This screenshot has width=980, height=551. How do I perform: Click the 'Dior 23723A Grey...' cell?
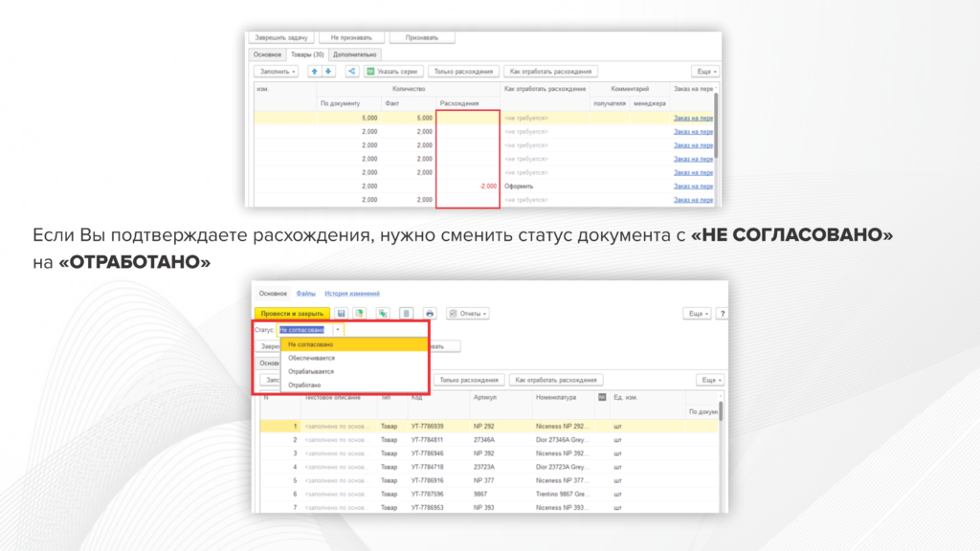pos(562,467)
